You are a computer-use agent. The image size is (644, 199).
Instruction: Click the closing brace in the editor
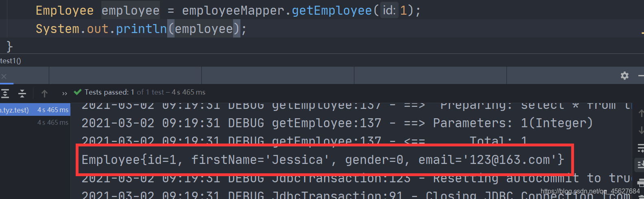click(9, 46)
